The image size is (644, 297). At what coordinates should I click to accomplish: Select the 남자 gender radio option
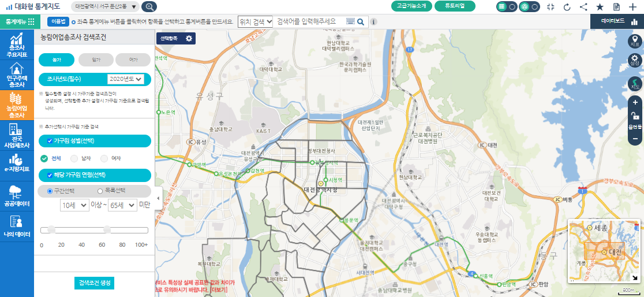coord(74,158)
